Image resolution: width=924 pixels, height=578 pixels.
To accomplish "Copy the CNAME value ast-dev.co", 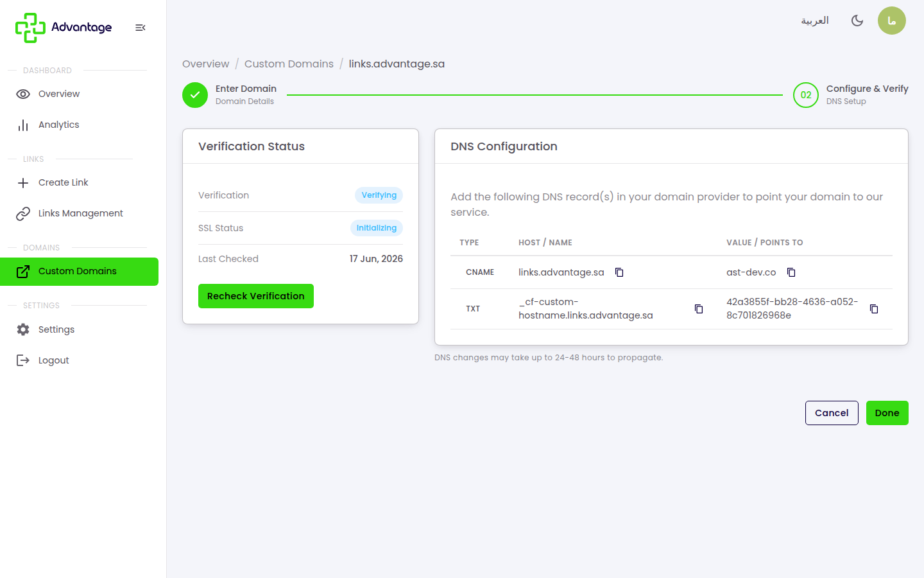I will click(x=791, y=272).
